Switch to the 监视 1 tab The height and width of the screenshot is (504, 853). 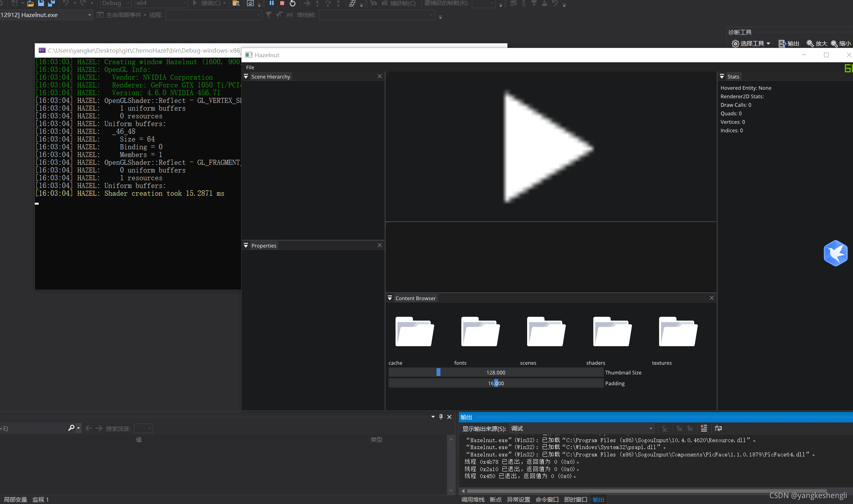(x=41, y=499)
